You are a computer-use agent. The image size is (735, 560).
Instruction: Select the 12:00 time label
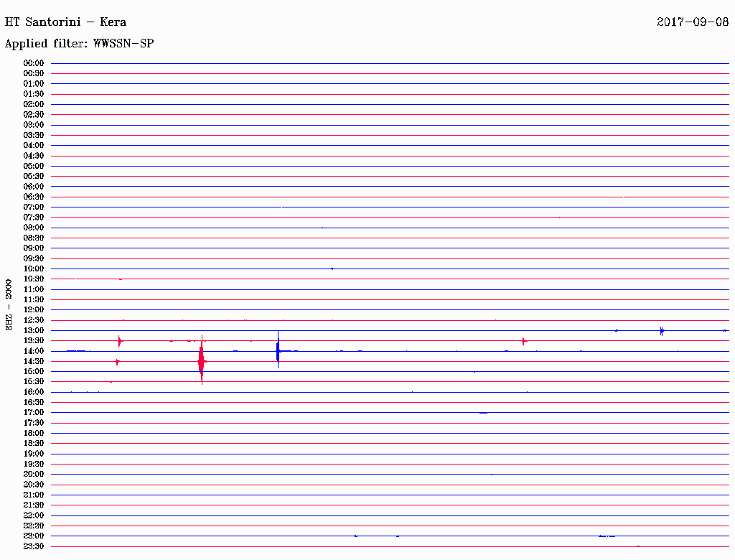click(x=34, y=310)
